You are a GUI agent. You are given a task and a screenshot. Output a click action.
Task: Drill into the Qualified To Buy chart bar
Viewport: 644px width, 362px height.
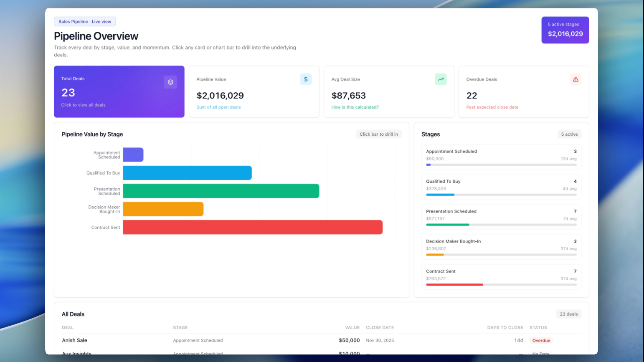pos(187,173)
